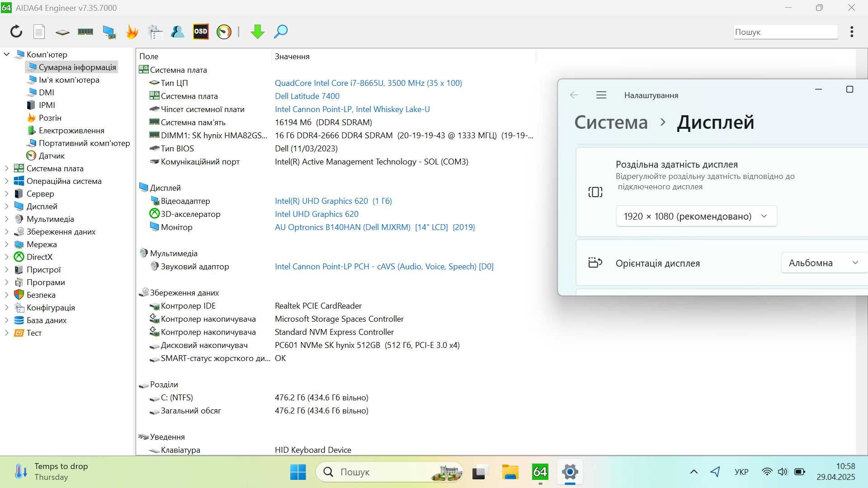This screenshot has width=868, height=488.
Task: Click the Refresh toolbar icon
Action: [16, 32]
